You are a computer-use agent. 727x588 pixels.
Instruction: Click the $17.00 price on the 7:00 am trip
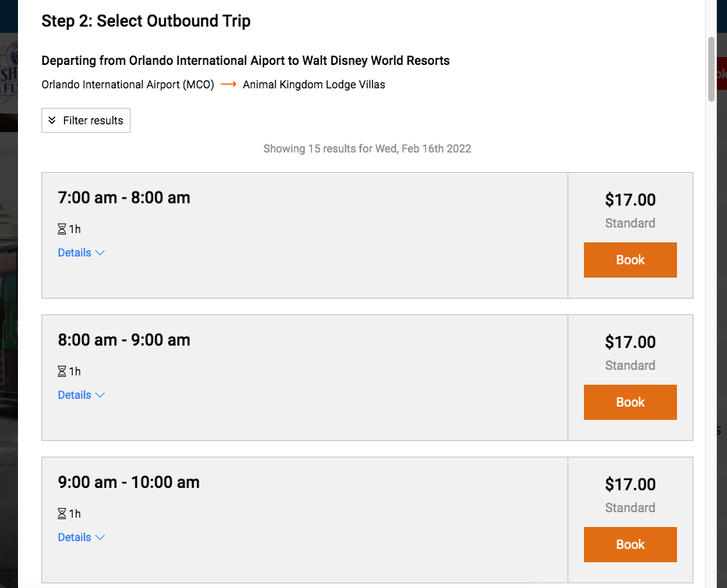[x=630, y=200]
